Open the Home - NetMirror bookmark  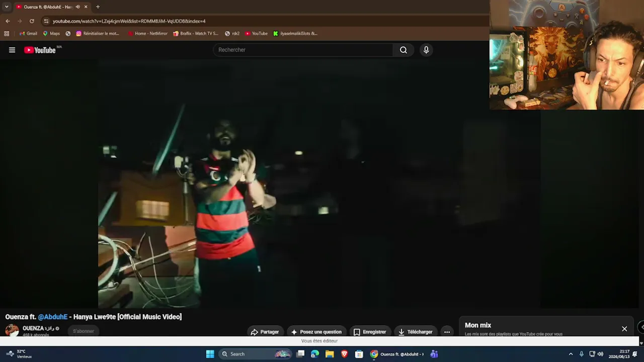click(147, 34)
